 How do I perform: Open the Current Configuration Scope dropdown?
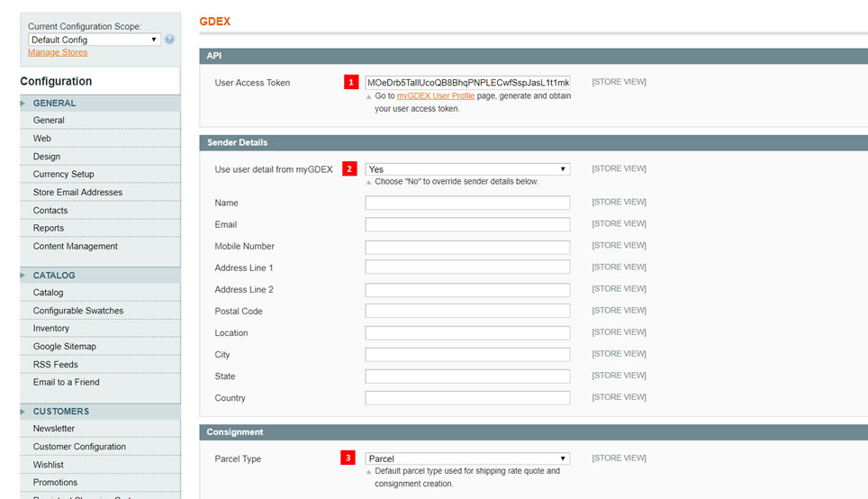95,40
